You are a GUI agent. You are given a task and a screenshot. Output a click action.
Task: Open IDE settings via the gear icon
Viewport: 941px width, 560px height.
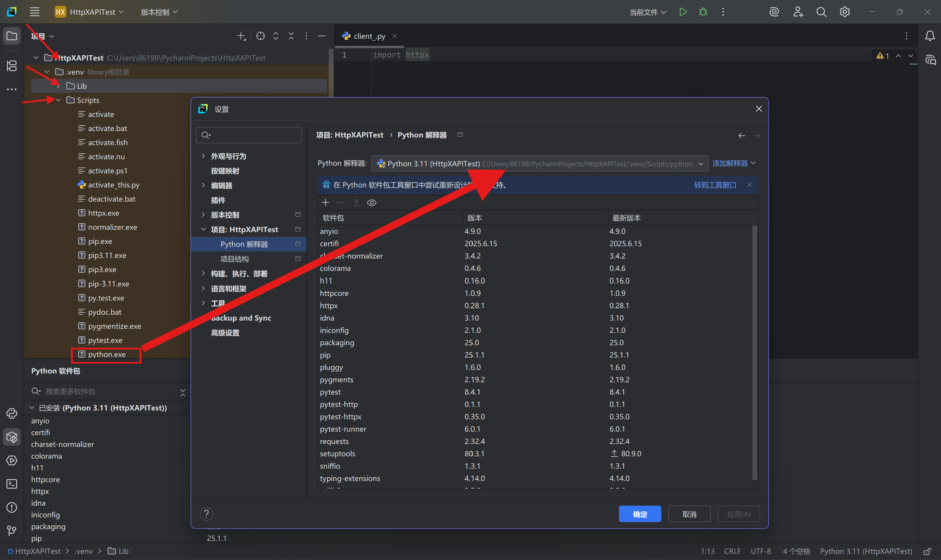point(845,12)
